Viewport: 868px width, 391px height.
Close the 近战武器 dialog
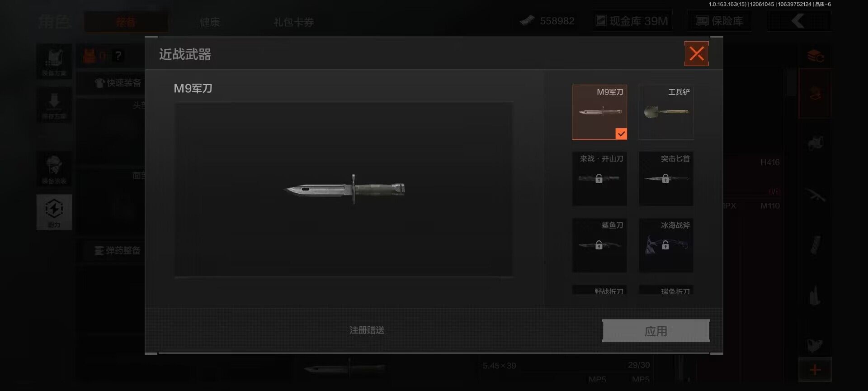[696, 54]
